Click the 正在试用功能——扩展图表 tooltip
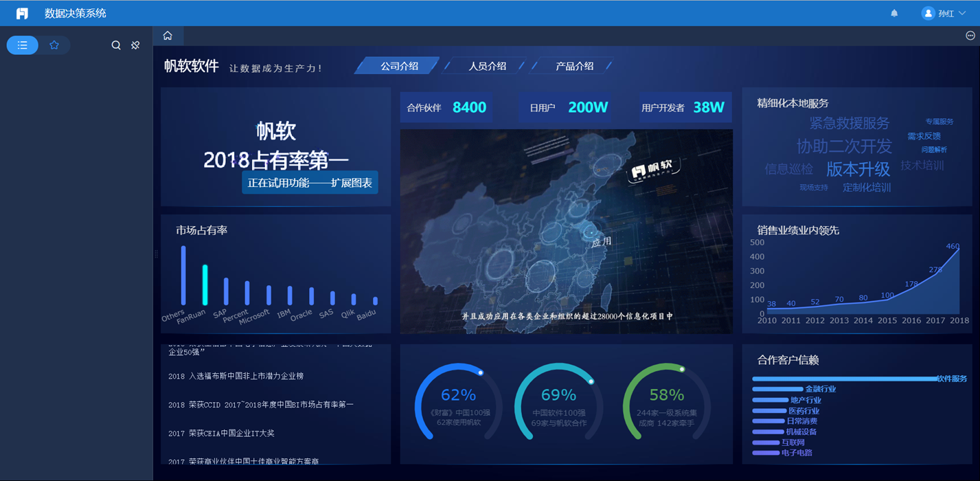 [x=310, y=183]
